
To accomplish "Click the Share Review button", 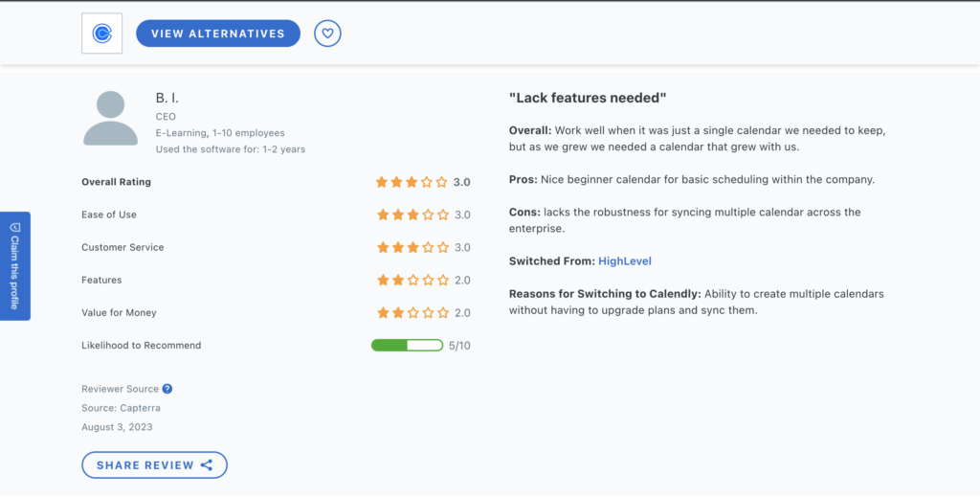I will (154, 465).
